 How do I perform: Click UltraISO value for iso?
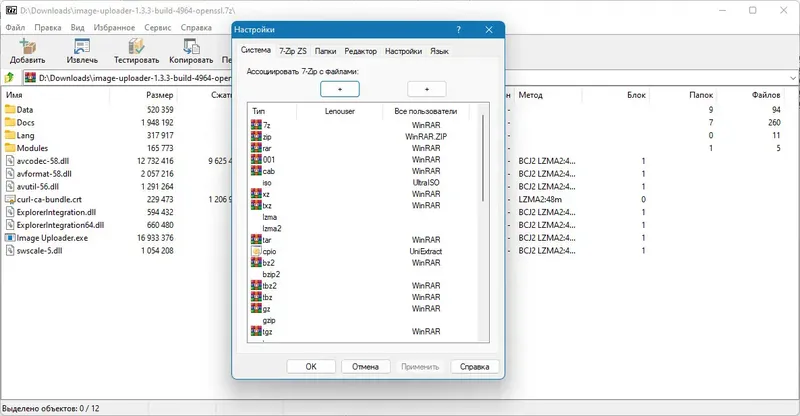point(426,182)
